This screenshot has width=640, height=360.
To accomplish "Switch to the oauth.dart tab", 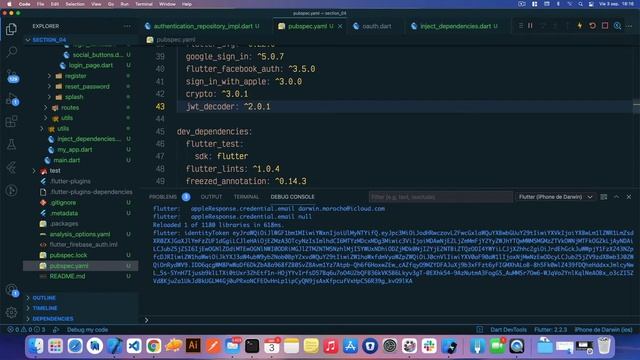I will 376,26.
